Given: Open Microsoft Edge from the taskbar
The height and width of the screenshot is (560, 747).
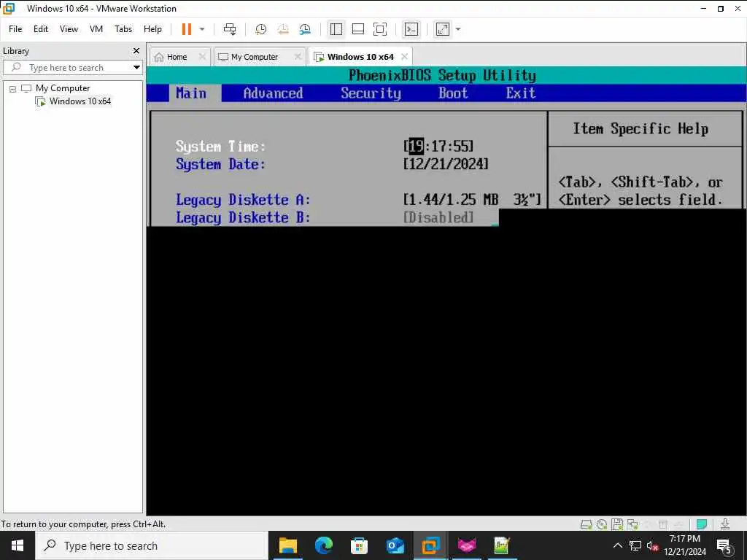Looking at the screenshot, I should [323, 545].
